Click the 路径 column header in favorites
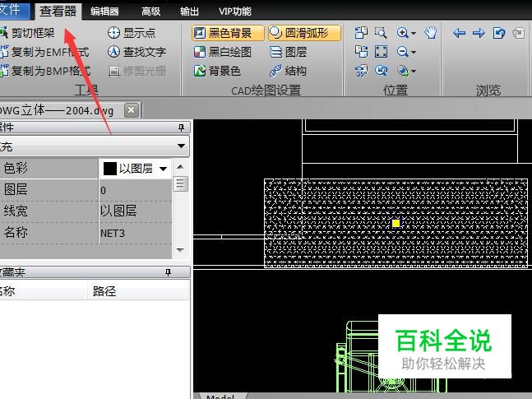532x399 pixels. pyautogui.click(x=104, y=291)
